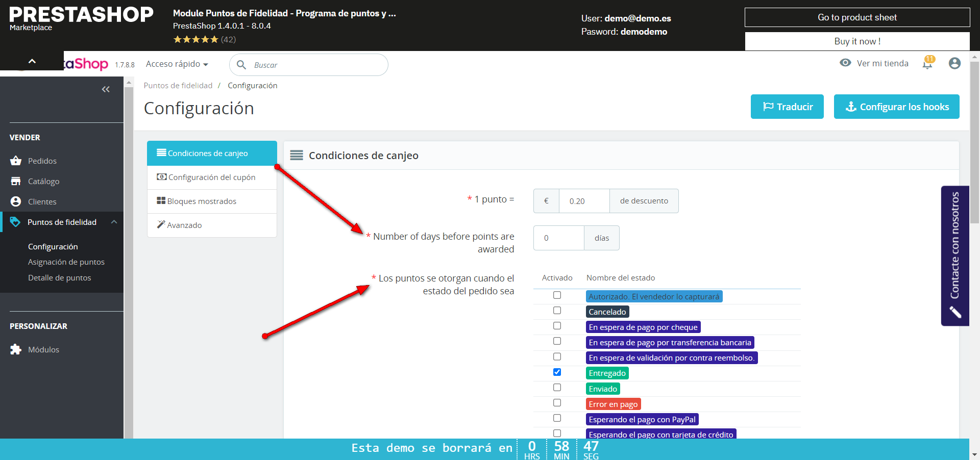Image resolution: width=980 pixels, height=460 pixels.
Task: Click the days before points input field
Action: 559,238
